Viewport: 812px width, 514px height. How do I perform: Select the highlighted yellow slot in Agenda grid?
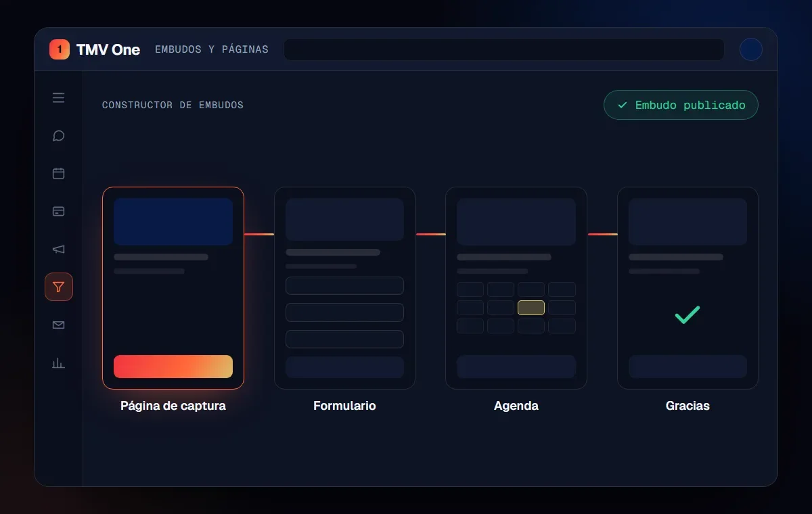[x=531, y=308]
